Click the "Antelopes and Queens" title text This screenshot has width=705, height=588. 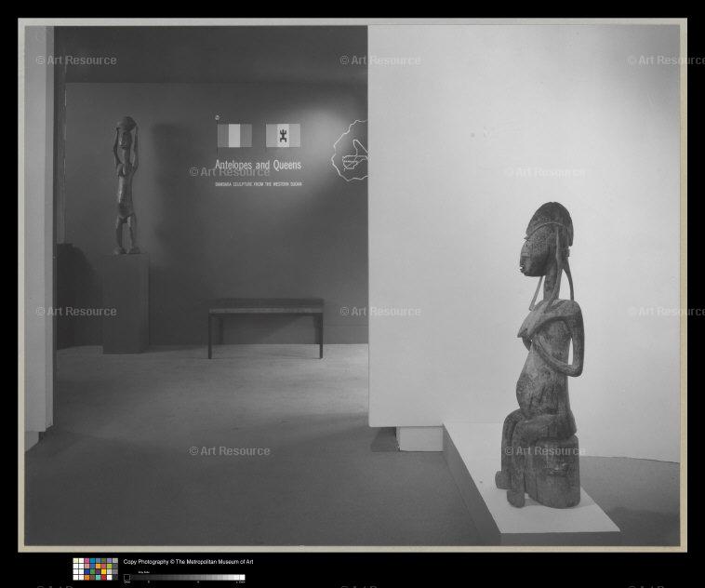[x=258, y=165]
